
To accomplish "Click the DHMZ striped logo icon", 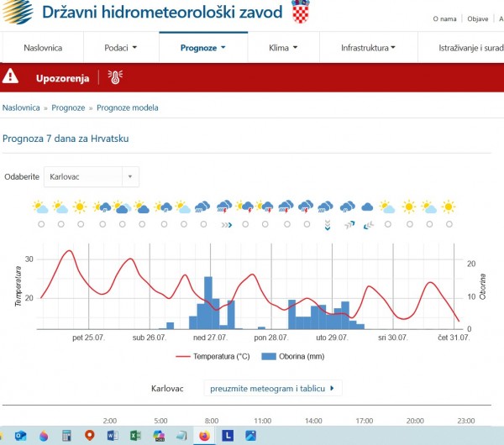I will [x=18, y=12].
